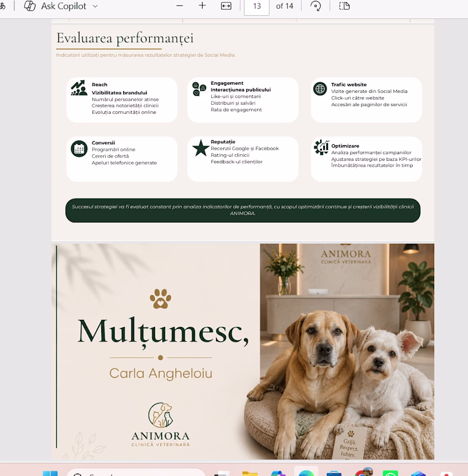Click 'Îmbunătățirea rezultatelor în timp' line
This screenshot has width=468, height=476.
click(372, 166)
